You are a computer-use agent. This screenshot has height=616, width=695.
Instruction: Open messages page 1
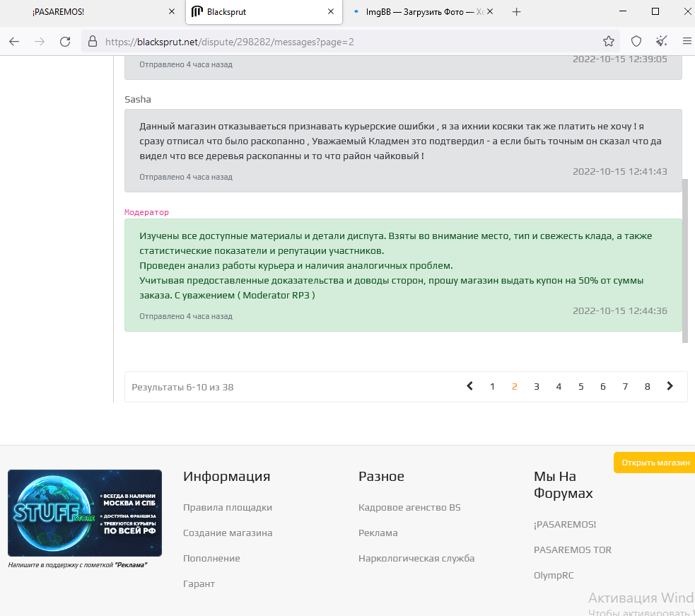tap(492, 387)
